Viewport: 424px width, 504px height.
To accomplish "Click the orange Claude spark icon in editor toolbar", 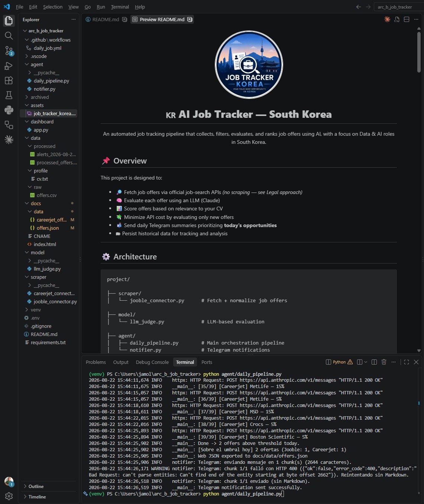I will [x=387, y=19].
